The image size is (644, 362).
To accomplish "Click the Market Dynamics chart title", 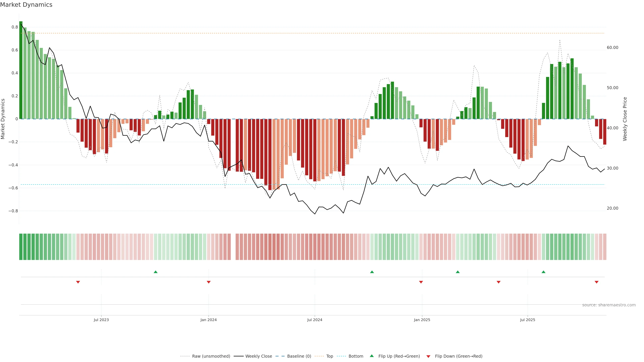I will (x=26, y=5).
